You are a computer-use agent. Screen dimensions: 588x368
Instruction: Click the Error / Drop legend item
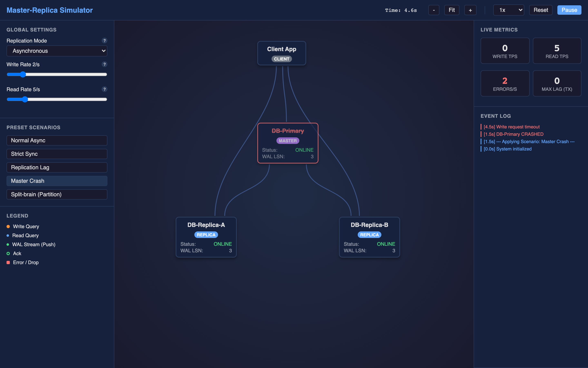click(x=23, y=263)
